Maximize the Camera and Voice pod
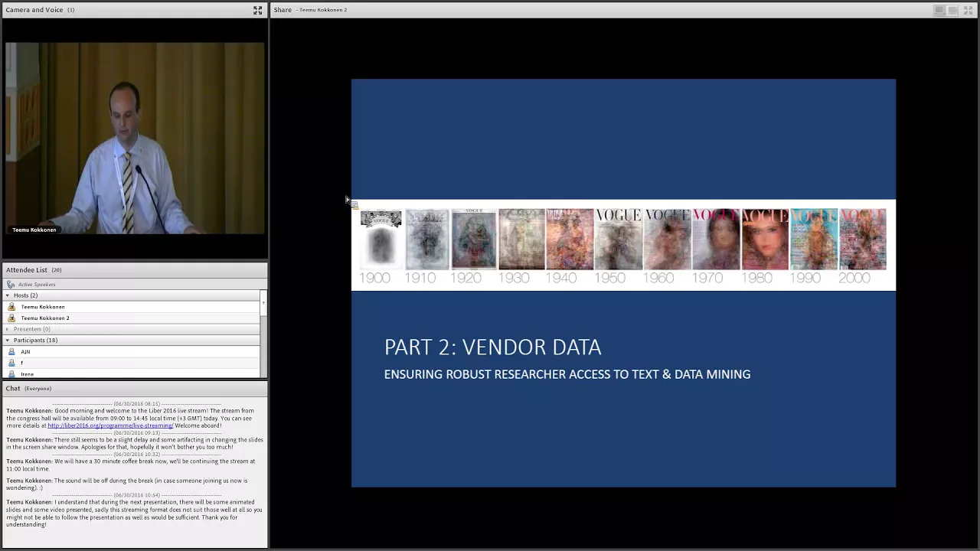 click(x=257, y=10)
